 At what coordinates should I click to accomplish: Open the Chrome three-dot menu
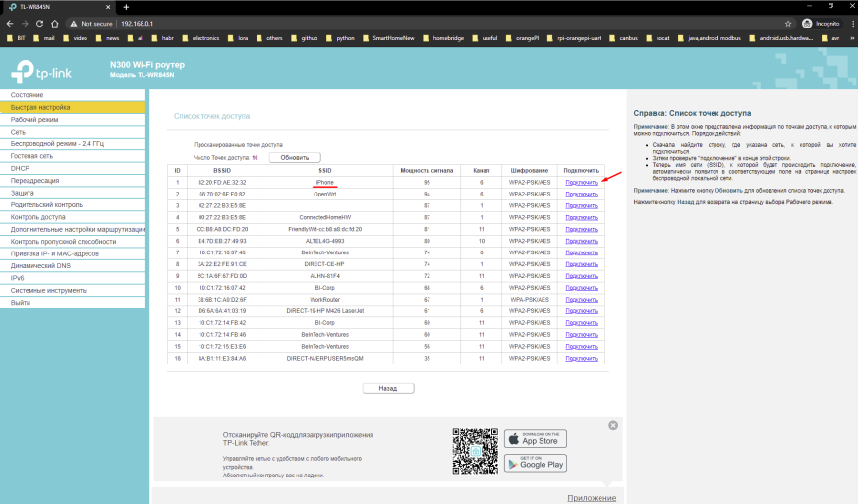tap(853, 24)
